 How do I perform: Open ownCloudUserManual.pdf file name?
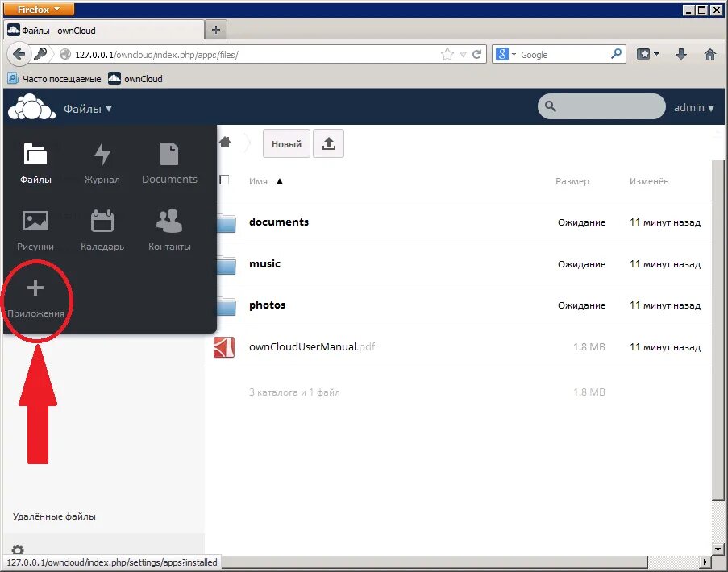click(x=312, y=346)
